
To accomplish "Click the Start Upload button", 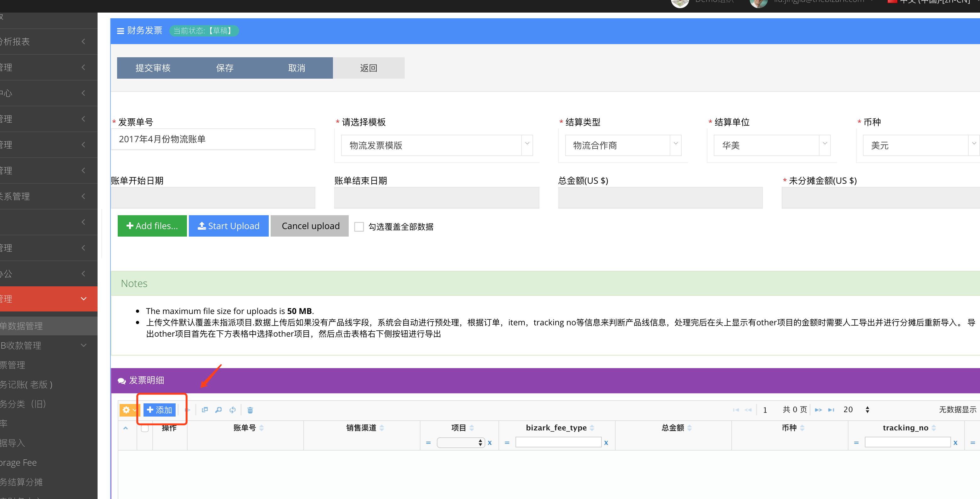I will point(229,226).
